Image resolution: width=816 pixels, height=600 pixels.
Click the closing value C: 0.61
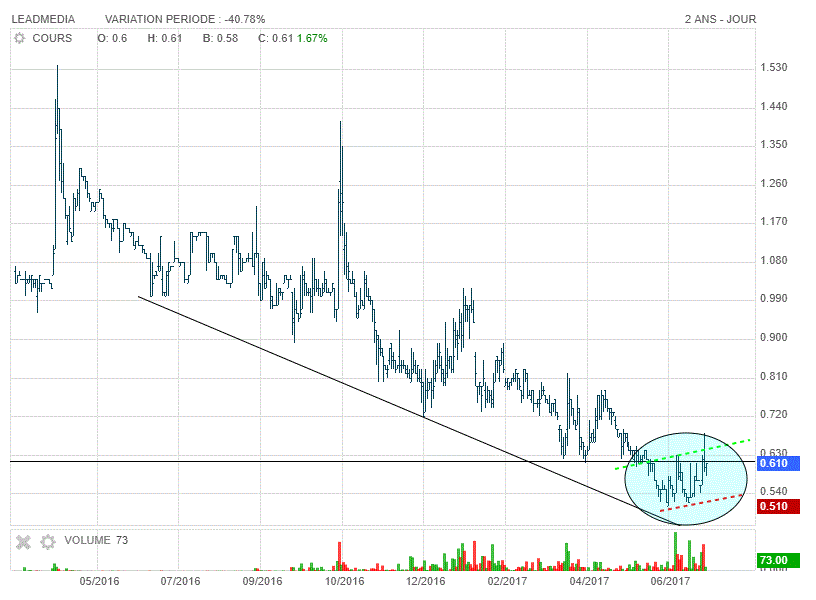click(x=276, y=38)
